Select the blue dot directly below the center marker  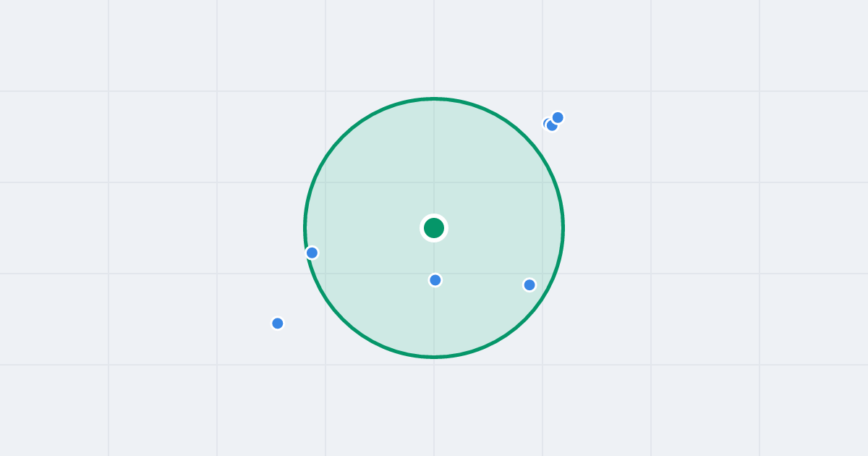(435, 280)
